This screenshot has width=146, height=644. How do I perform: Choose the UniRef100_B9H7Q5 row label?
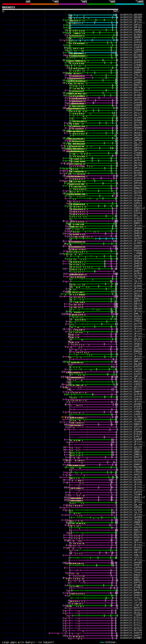point(131,58)
